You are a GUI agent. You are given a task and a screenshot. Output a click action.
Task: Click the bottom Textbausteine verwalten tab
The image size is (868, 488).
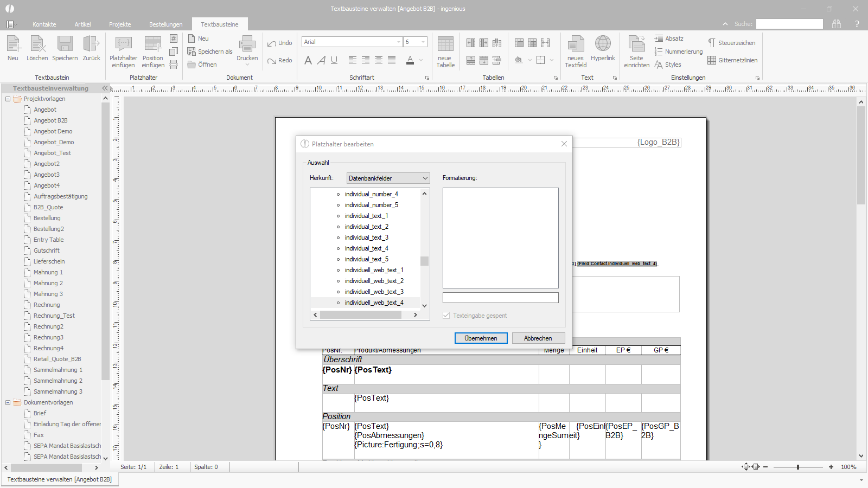coord(60,479)
